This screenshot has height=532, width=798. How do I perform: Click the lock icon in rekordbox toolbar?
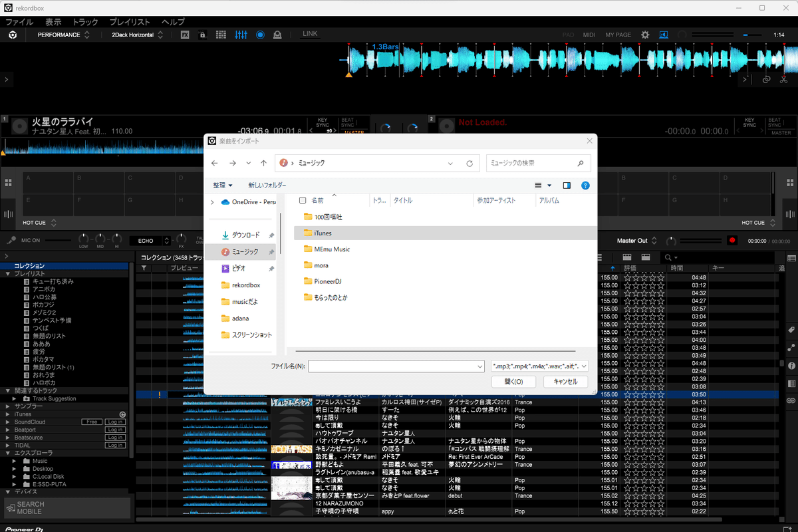[x=203, y=35]
